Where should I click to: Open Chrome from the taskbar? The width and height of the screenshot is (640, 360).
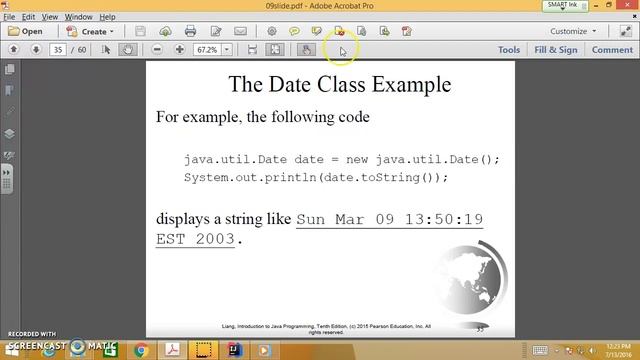tap(141, 350)
